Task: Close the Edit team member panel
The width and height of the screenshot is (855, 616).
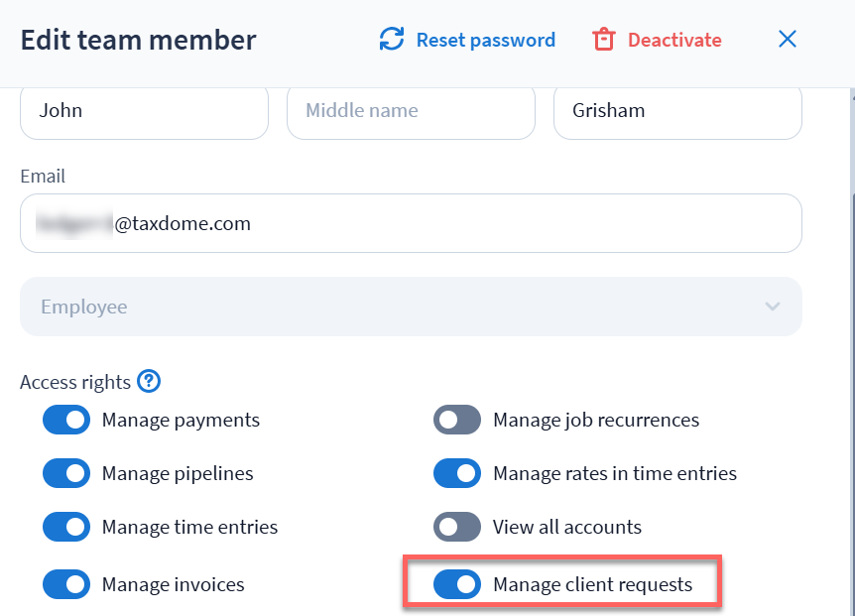Action: point(788,40)
